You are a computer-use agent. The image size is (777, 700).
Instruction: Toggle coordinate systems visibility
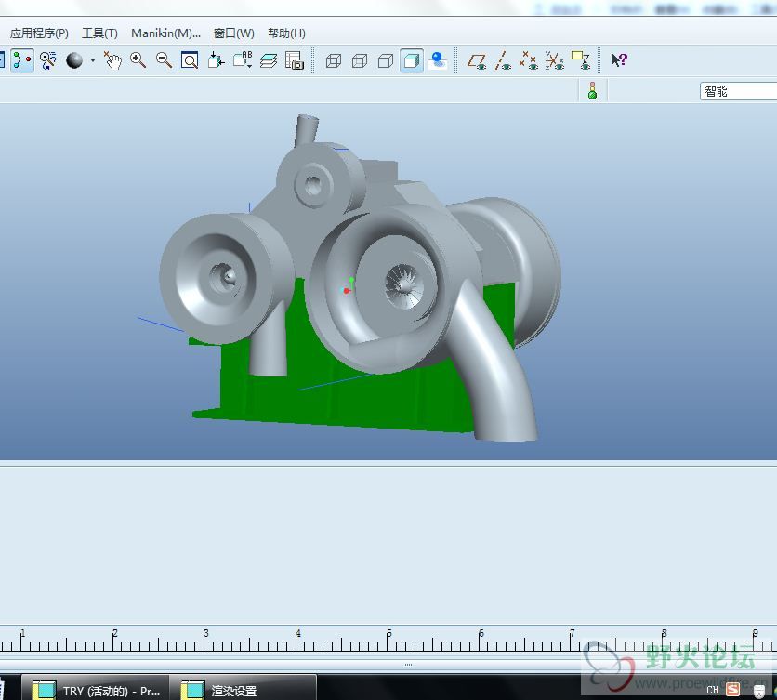pos(555,60)
